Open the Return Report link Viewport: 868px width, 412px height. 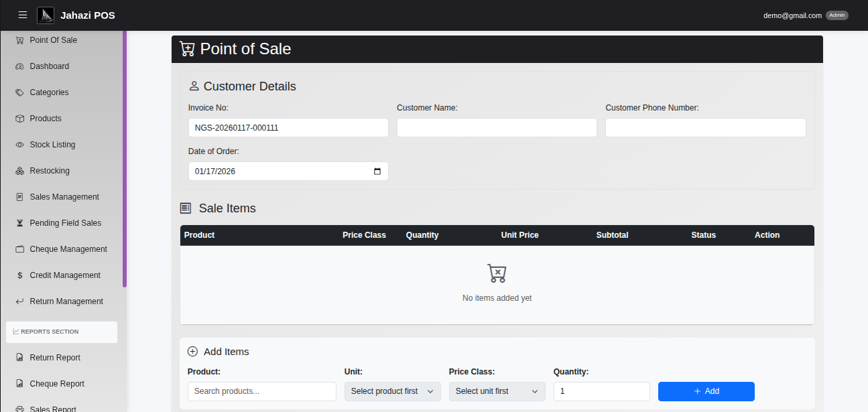pos(54,357)
